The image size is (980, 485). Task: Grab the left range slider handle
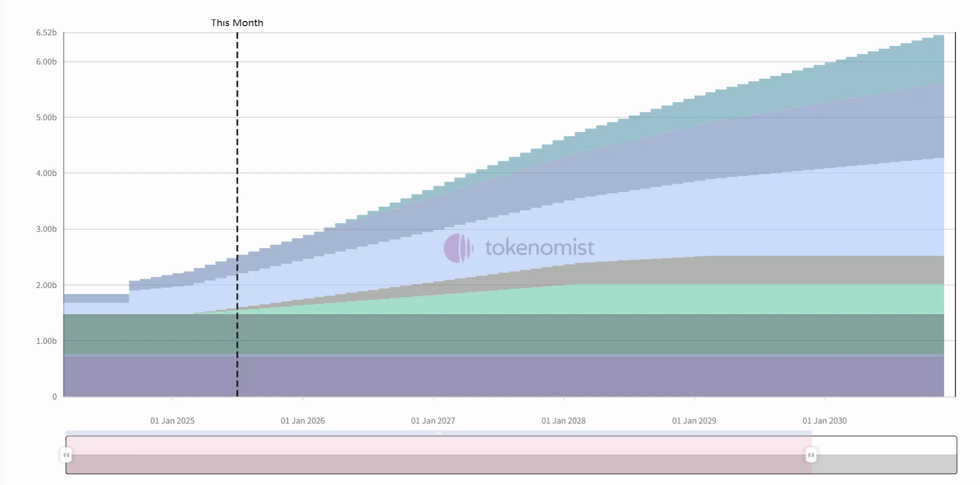[66, 455]
